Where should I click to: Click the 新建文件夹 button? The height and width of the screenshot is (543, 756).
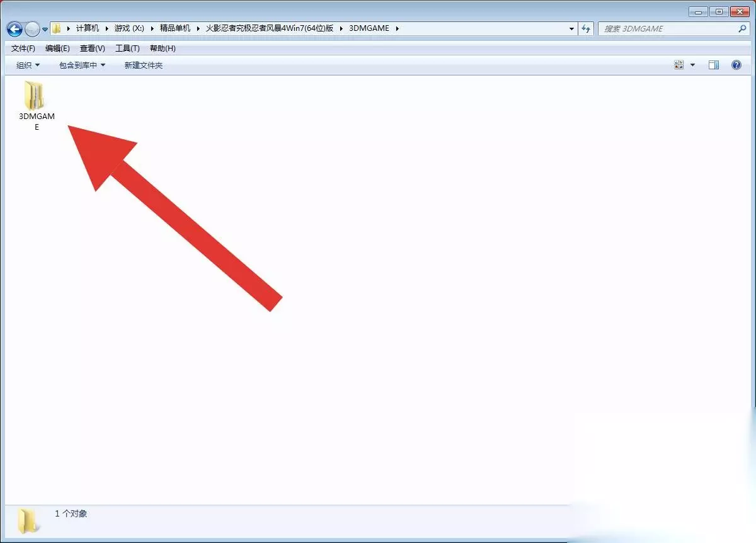(144, 65)
